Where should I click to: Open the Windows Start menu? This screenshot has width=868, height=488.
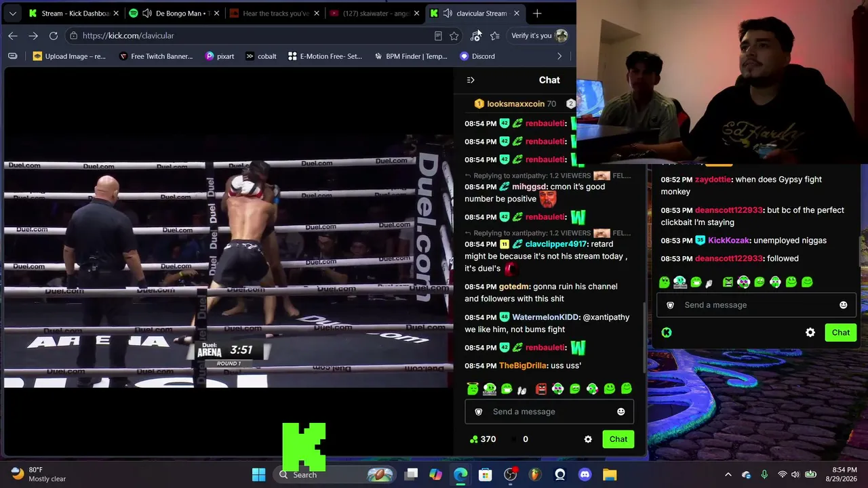(258, 474)
